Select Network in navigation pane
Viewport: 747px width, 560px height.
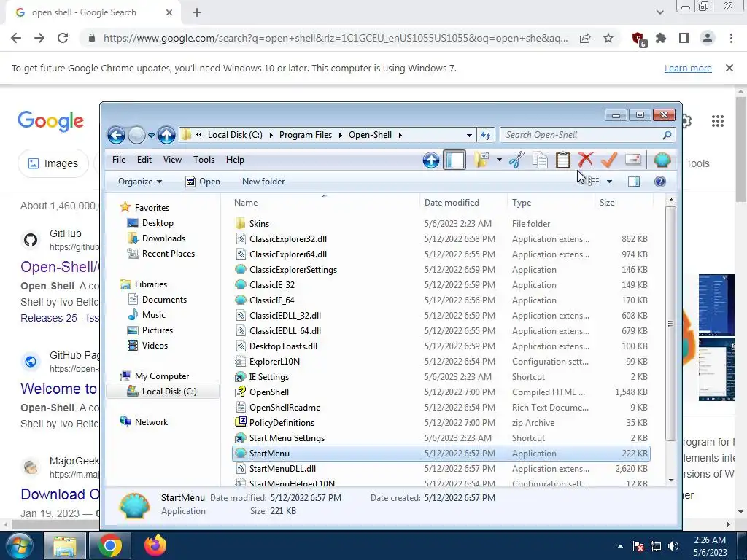151,422
